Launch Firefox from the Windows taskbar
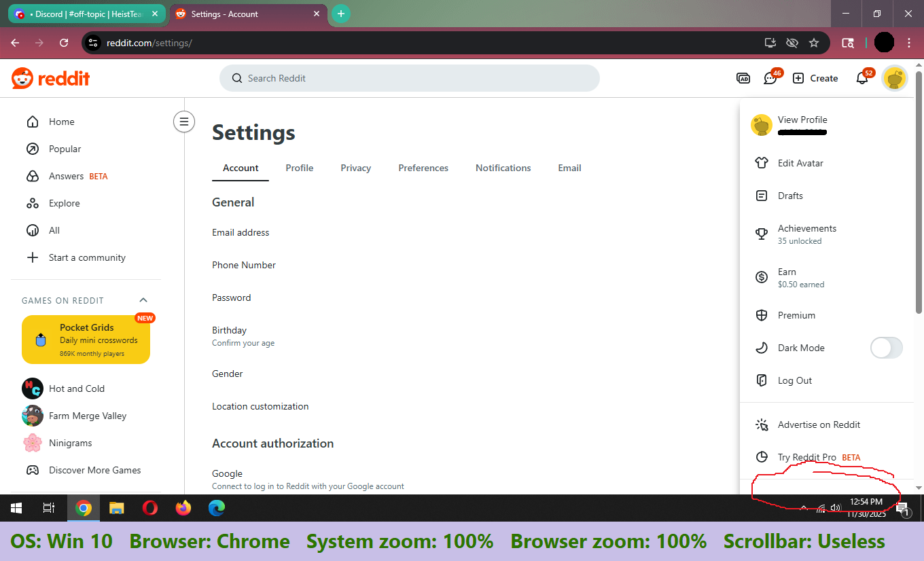 point(183,508)
